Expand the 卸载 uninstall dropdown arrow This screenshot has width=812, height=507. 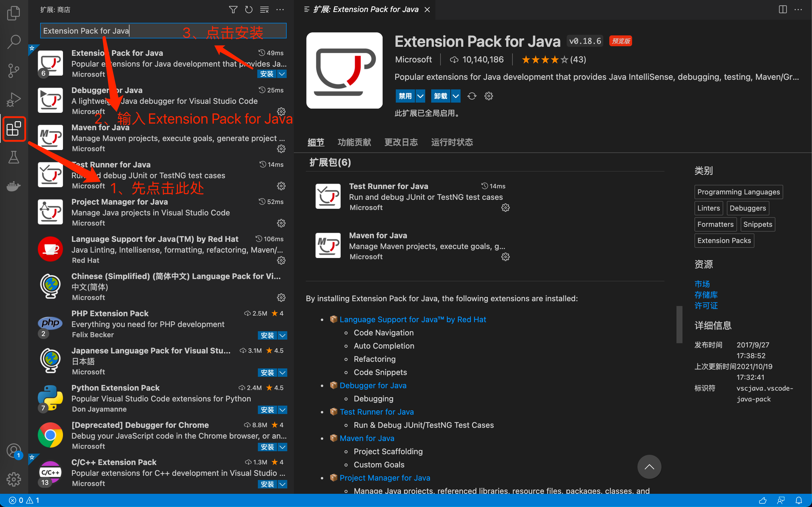tap(455, 96)
